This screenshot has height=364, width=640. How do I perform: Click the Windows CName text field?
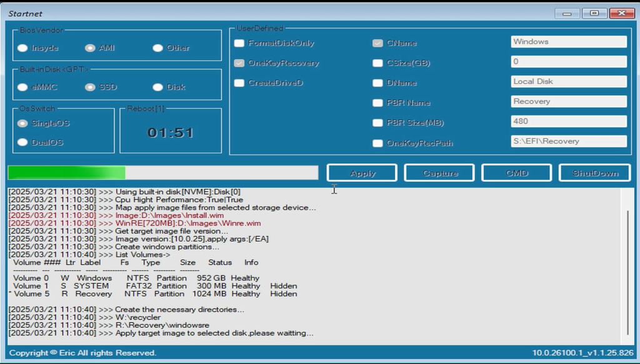(x=568, y=42)
